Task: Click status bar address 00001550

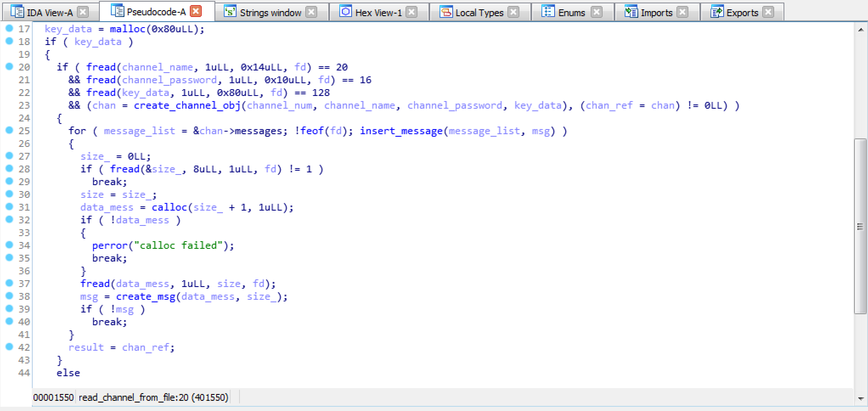Action: 53,397
